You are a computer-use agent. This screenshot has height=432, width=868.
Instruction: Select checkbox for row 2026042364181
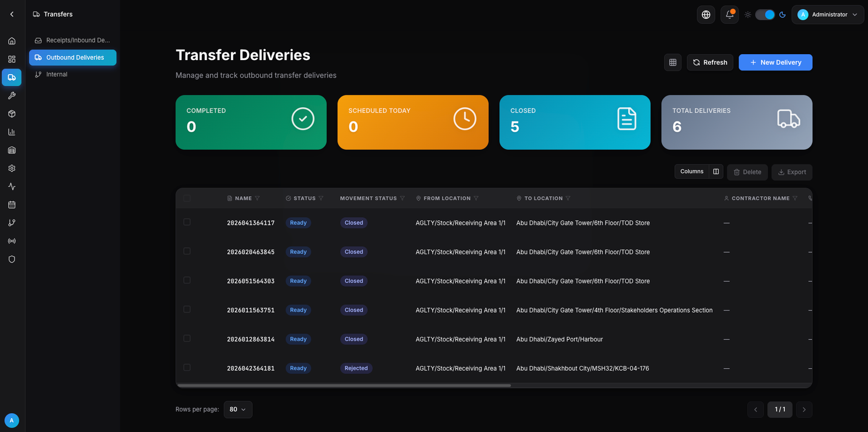coord(187,367)
